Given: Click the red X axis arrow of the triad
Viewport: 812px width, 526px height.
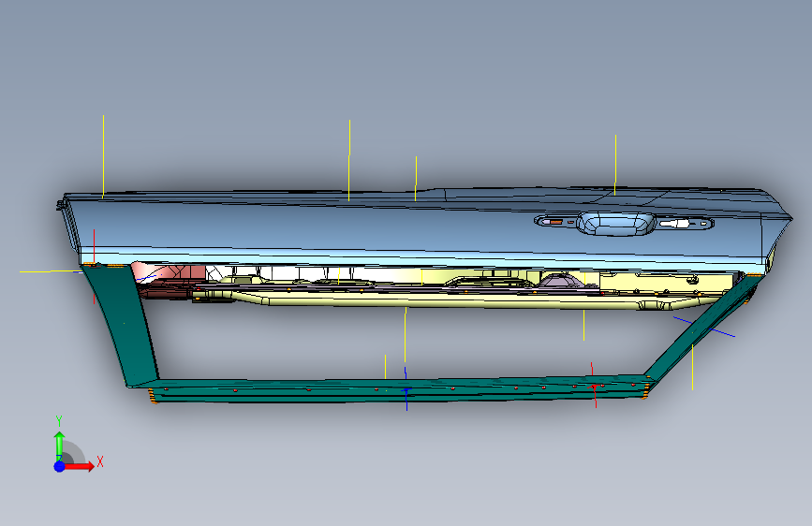Looking at the screenshot, I should pos(80,466).
